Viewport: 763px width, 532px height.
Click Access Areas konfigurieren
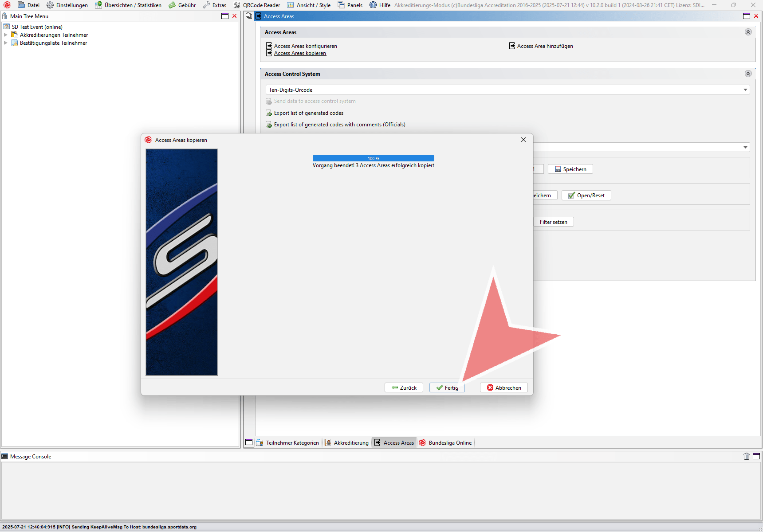coord(305,46)
